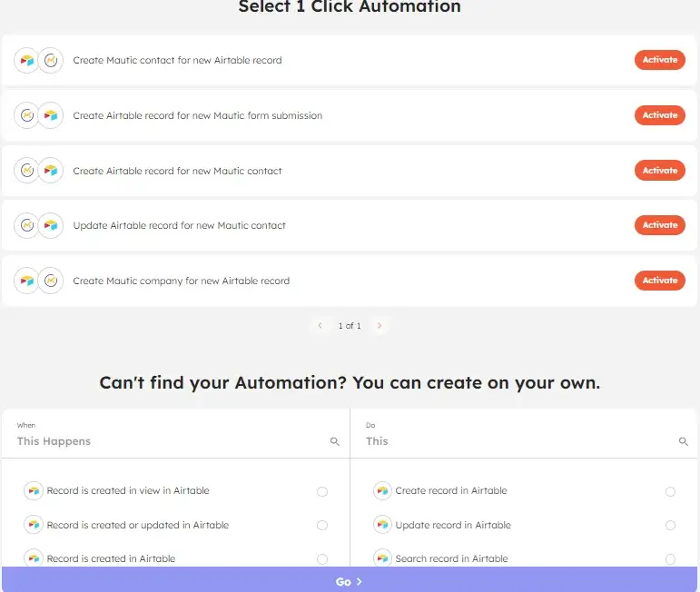The image size is (700, 592).
Task: Select 'Create record in Airtable' action radio
Action: (x=670, y=491)
